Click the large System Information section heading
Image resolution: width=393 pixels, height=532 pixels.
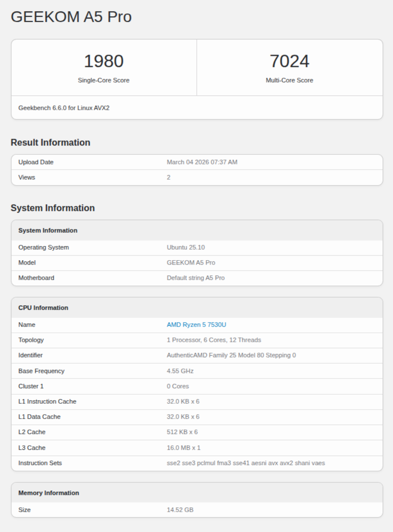point(52,208)
